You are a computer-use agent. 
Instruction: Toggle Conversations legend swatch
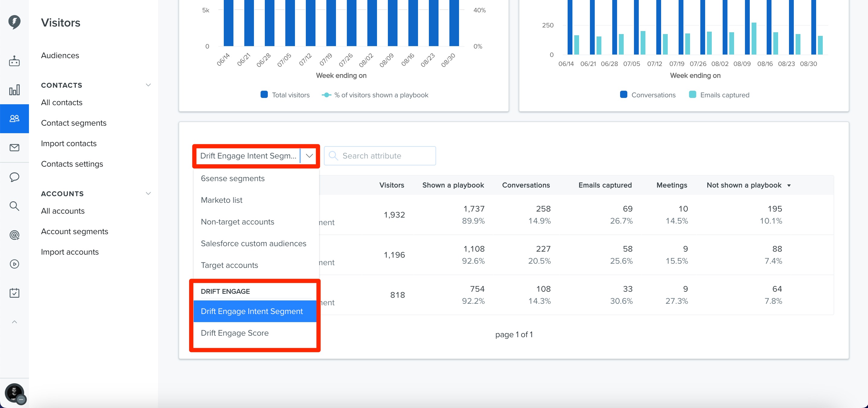point(624,95)
